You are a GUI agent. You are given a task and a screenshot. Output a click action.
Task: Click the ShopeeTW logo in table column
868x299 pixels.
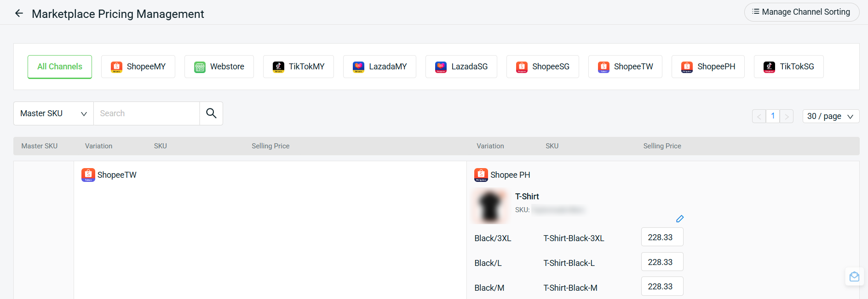pyautogui.click(x=88, y=175)
